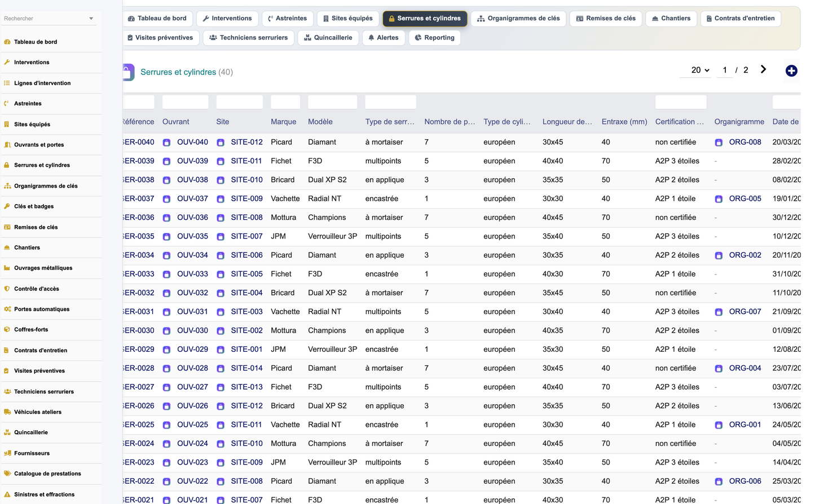Select the Verrouilleur 3P cell in SER-0035 row

pyautogui.click(x=332, y=236)
